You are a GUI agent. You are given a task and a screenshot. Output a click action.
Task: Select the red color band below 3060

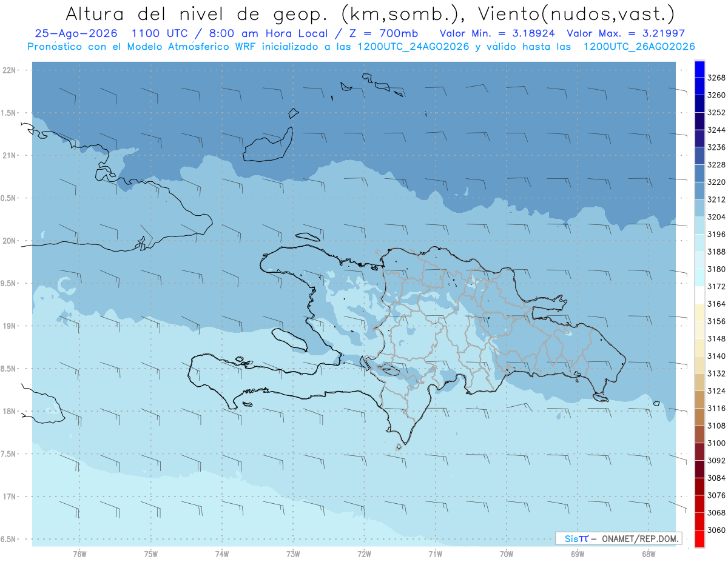pyautogui.click(x=699, y=539)
